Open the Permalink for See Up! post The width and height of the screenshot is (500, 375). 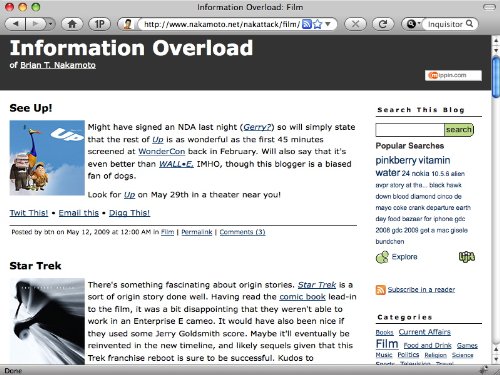click(x=197, y=232)
